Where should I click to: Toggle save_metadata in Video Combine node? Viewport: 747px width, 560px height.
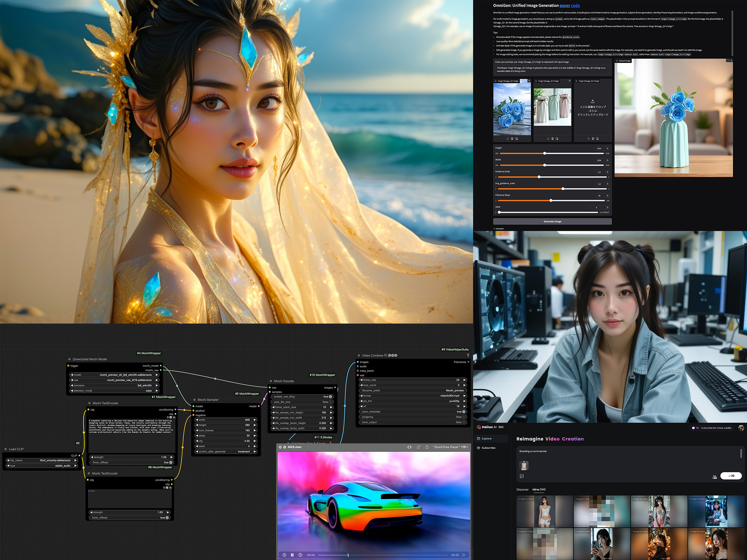pos(463,411)
